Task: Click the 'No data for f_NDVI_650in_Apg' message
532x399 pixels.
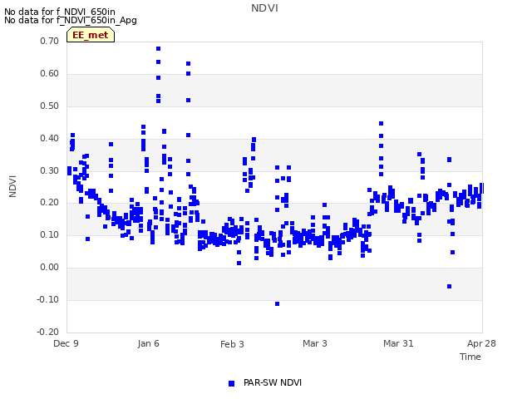Action: point(71,20)
